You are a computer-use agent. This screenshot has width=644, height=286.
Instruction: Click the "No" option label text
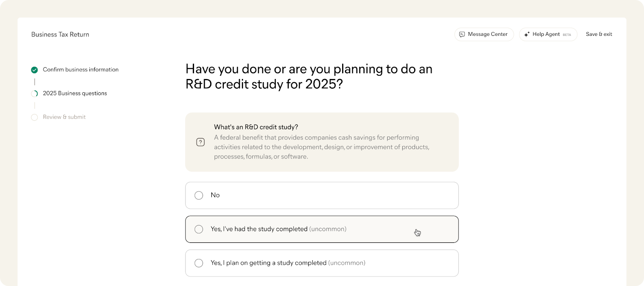pyautogui.click(x=215, y=195)
